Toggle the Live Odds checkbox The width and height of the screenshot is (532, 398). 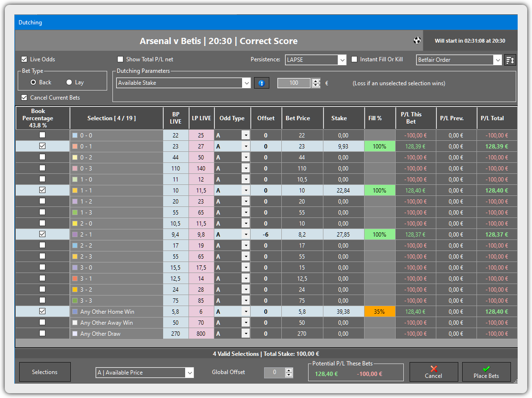24,59
